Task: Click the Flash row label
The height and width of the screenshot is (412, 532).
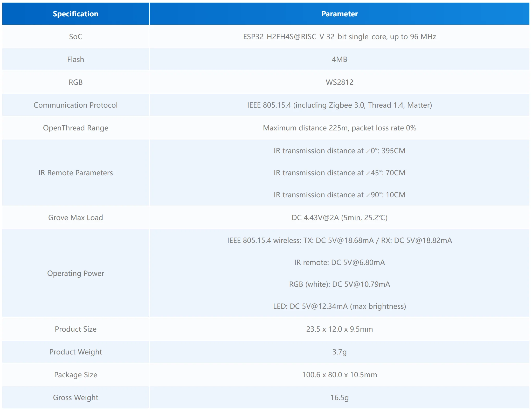Action: point(75,59)
